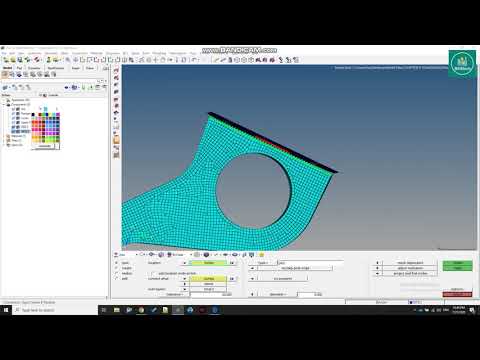Click the topmost icon in the vertical toolbar beside the viewport

point(116,70)
